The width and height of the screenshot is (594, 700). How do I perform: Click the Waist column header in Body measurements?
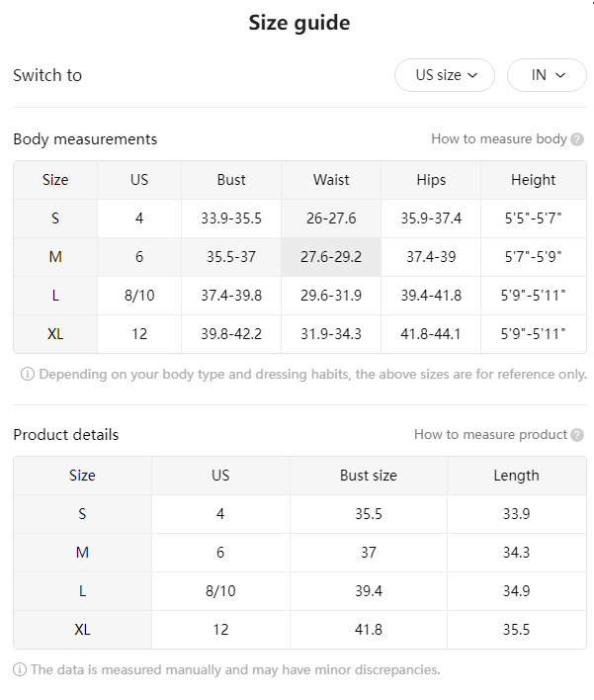331,180
